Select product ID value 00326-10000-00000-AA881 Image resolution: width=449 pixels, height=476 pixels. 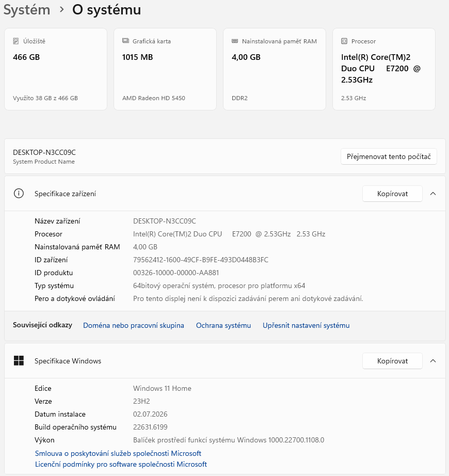176,273
